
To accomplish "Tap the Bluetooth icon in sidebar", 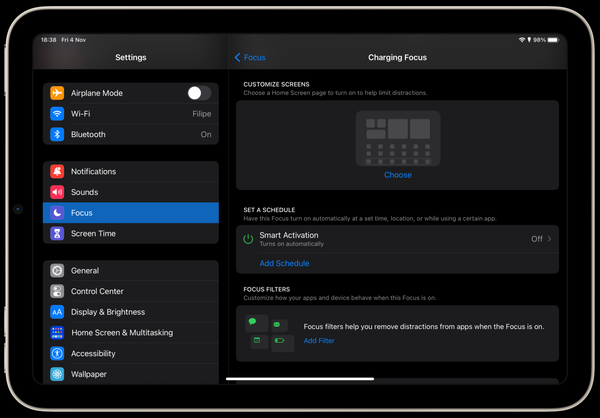I will 57,134.
